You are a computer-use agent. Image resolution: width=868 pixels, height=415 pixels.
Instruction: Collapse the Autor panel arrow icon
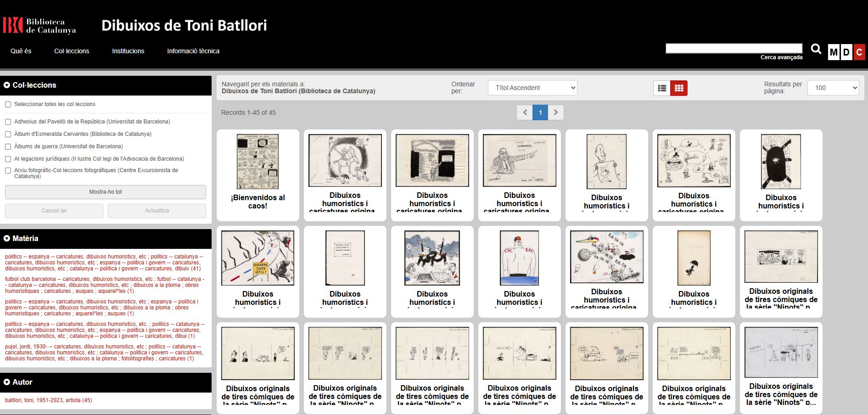(x=7, y=382)
